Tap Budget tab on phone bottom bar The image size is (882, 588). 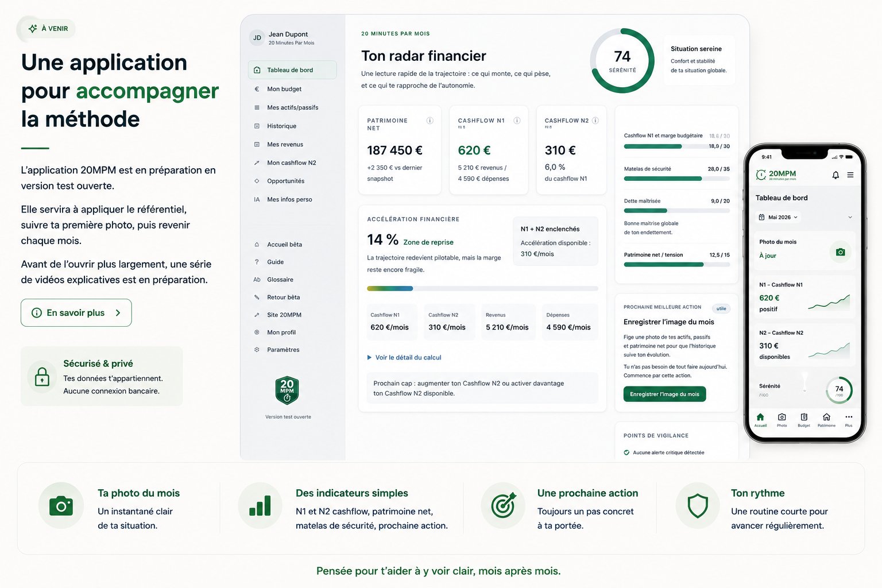[804, 420]
